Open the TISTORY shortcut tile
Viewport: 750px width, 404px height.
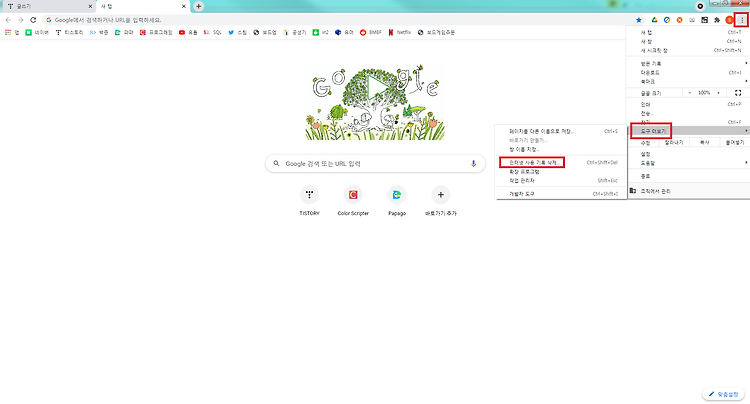(309, 201)
